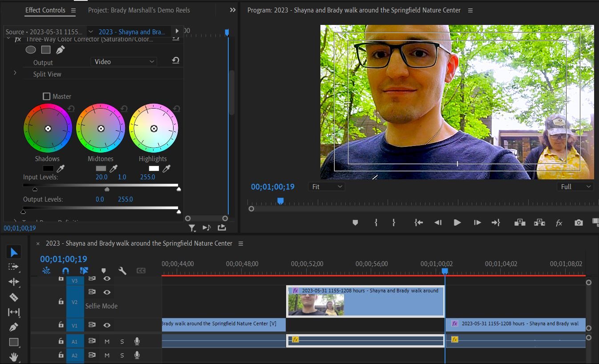Image resolution: width=599 pixels, height=364 pixels.
Task: Solo the A2 audio track
Action: pos(122,356)
